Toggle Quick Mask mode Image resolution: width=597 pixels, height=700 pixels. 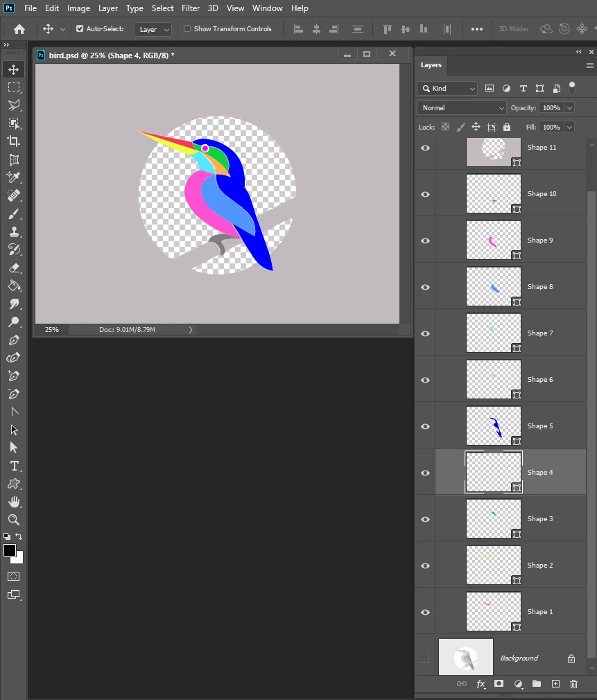coord(13,577)
